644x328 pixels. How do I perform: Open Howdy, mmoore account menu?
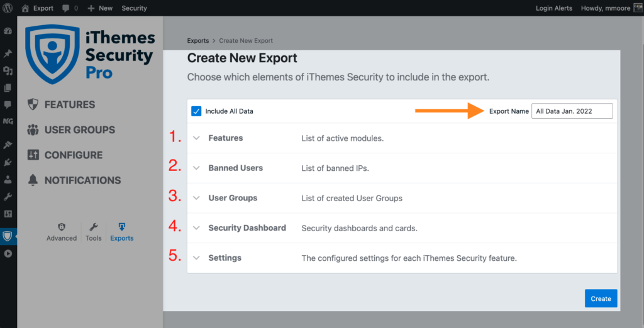[x=611, y=8]
